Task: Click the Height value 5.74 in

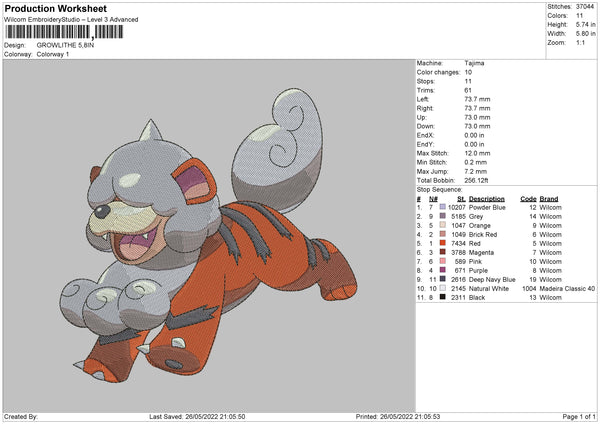Action: 585,24
